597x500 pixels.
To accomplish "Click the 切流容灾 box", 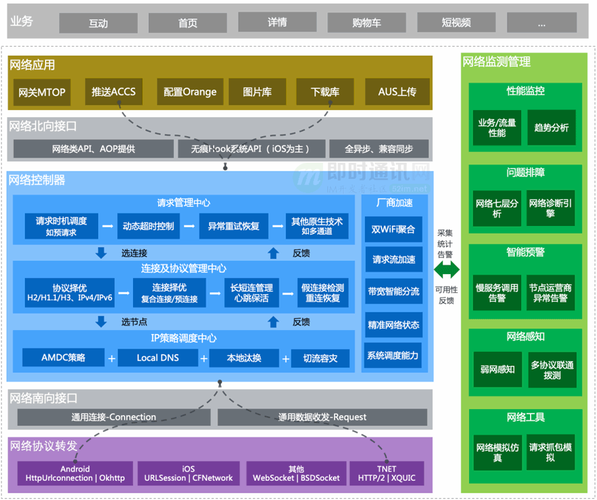I will (320, 358).
